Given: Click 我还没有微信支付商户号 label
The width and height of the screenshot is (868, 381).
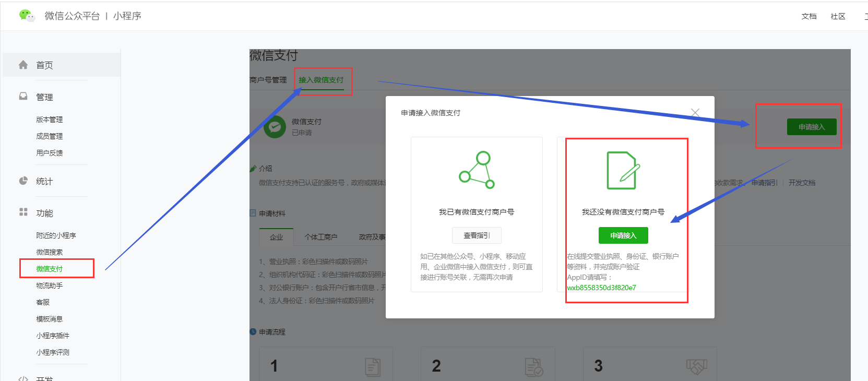Looking at the screenshot, I should (623, 212).
